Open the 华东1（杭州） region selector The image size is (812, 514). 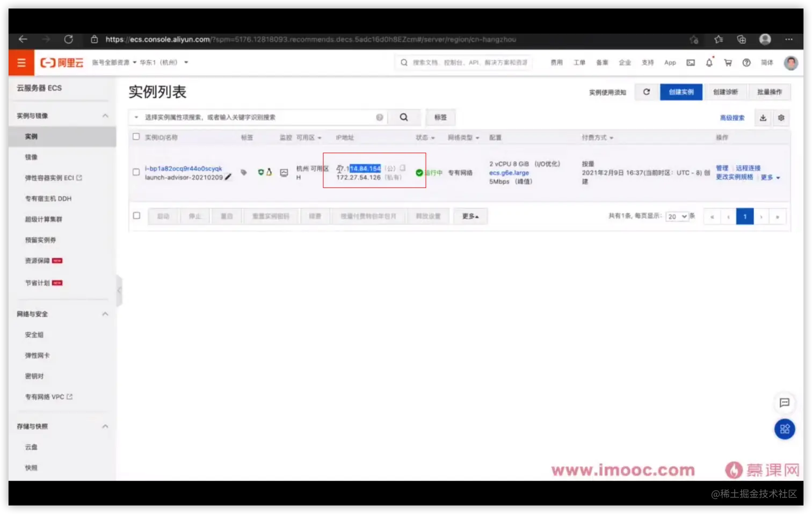[164, 63]
